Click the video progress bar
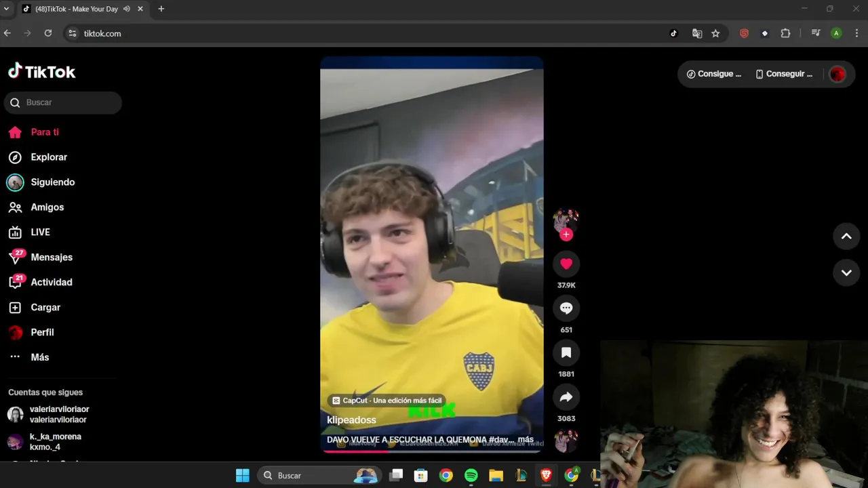The width and height of the screenshot is (868, 488). pos(431,451)
